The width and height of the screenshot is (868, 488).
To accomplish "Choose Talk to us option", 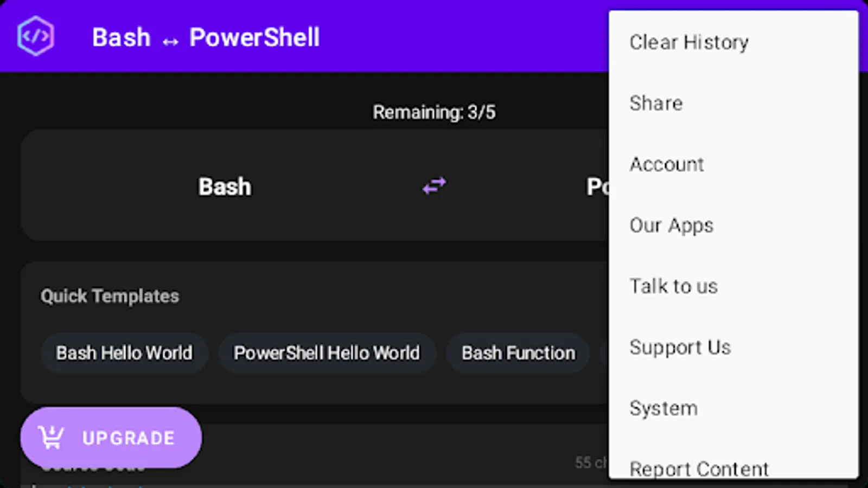I will pos(674,286).
